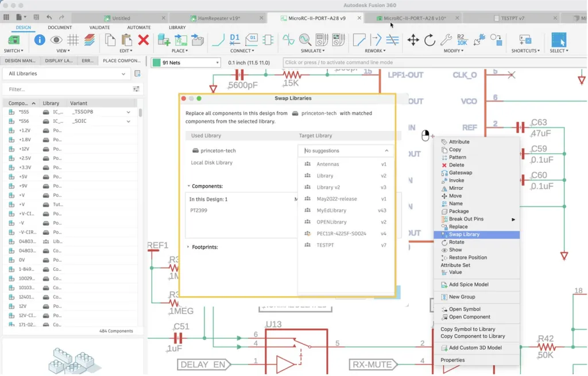
Task: Choose Swap Library in the context menu
Action: pyautogui.click(x=477, y=235)
